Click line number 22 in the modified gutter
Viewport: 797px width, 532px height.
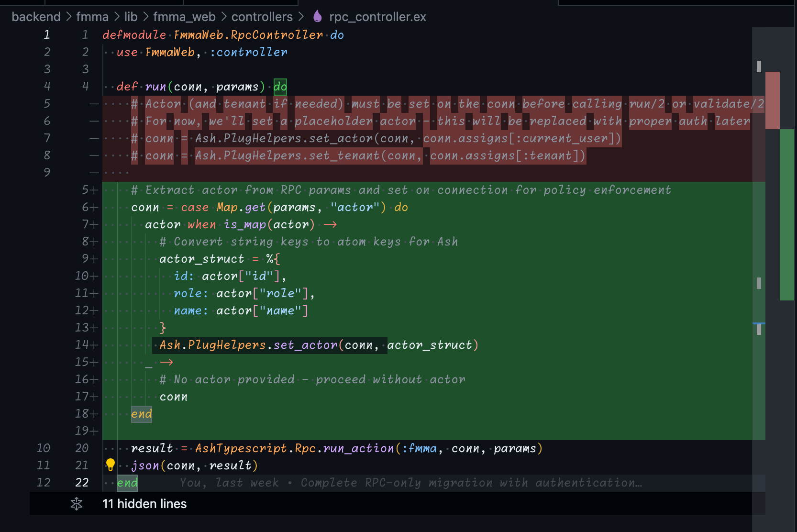coord(82,483)
